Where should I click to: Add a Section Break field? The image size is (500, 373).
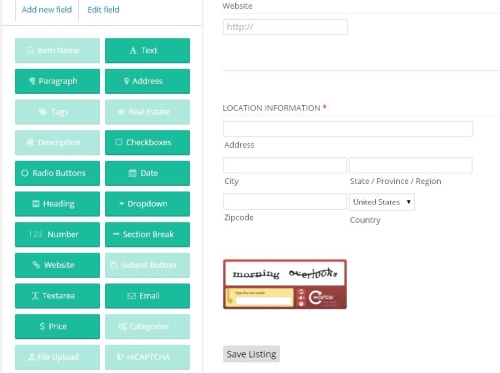tap(147, 234)
